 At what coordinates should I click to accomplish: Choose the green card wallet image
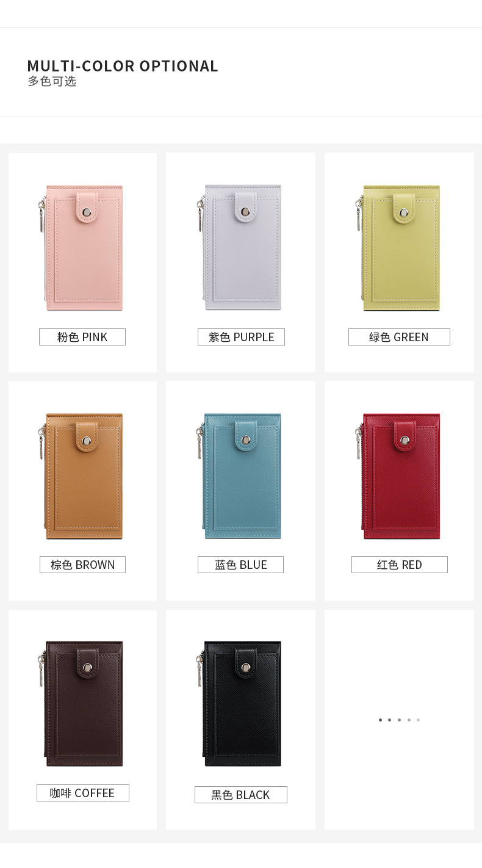point(398,248)
